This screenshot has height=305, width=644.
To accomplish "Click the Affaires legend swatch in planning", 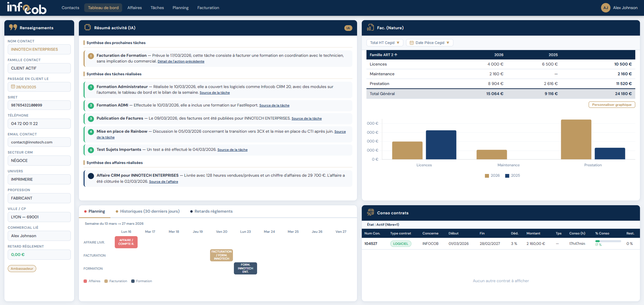I will click(85, 281).
